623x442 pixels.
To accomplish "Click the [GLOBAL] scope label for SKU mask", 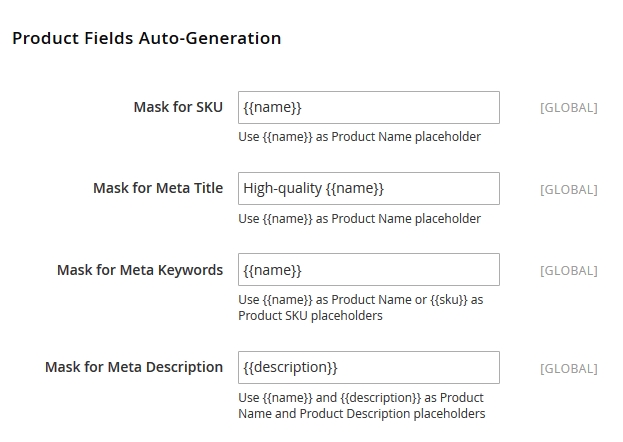I will 568,107.
